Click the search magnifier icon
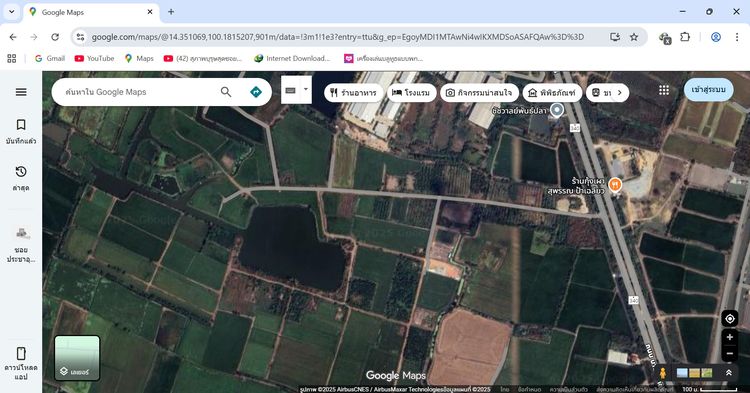 pyautogui.click(x=226, y=92)
